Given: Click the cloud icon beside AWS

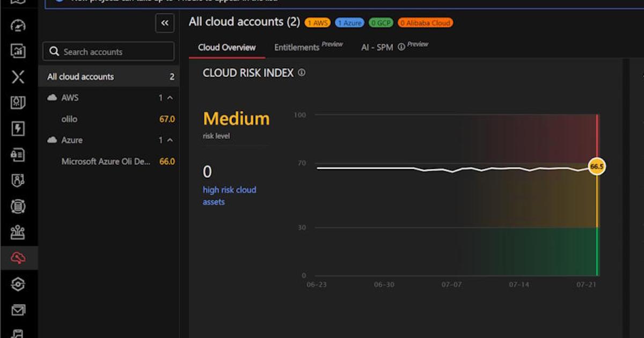Looking at the screenshot, I should pyautogui.click(x=52, y=98).
